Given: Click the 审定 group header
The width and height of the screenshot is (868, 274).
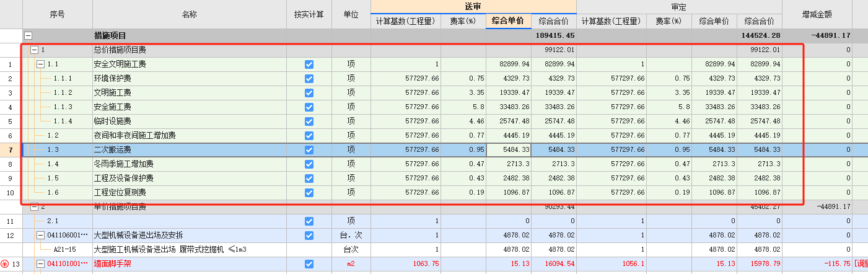Looking at the screenshot, I should coord(679,7).
